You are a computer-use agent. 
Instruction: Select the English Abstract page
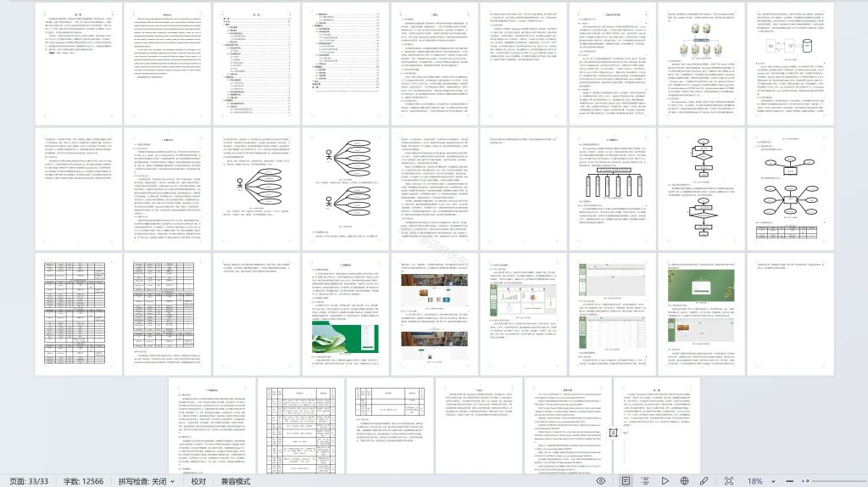[x=168, y=64]
